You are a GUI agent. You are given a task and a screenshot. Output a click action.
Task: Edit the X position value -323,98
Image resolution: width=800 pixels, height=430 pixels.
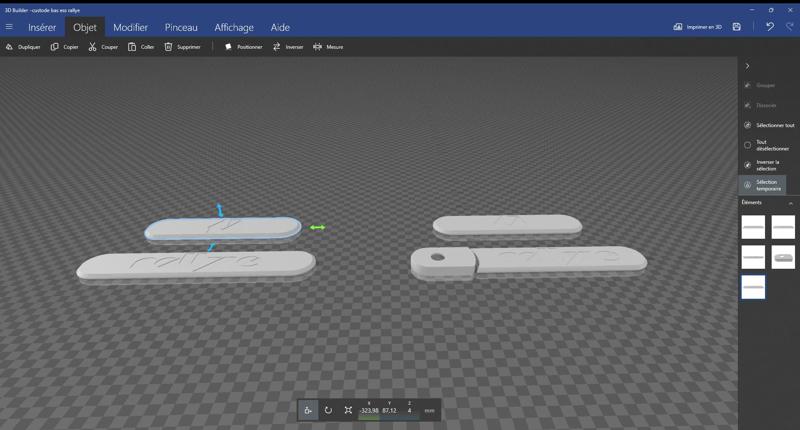click(x=369, y=410)
